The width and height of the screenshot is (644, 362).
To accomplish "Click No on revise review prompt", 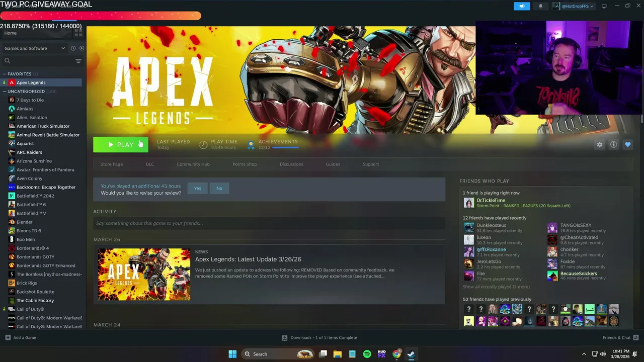I will pyautogui.click(x=219, y=188).
